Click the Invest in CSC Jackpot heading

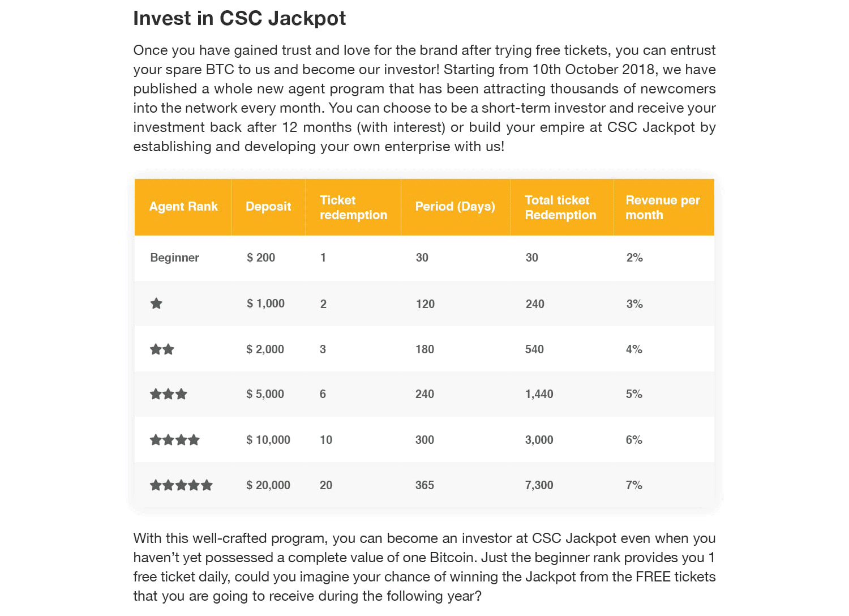click(239, 18)
